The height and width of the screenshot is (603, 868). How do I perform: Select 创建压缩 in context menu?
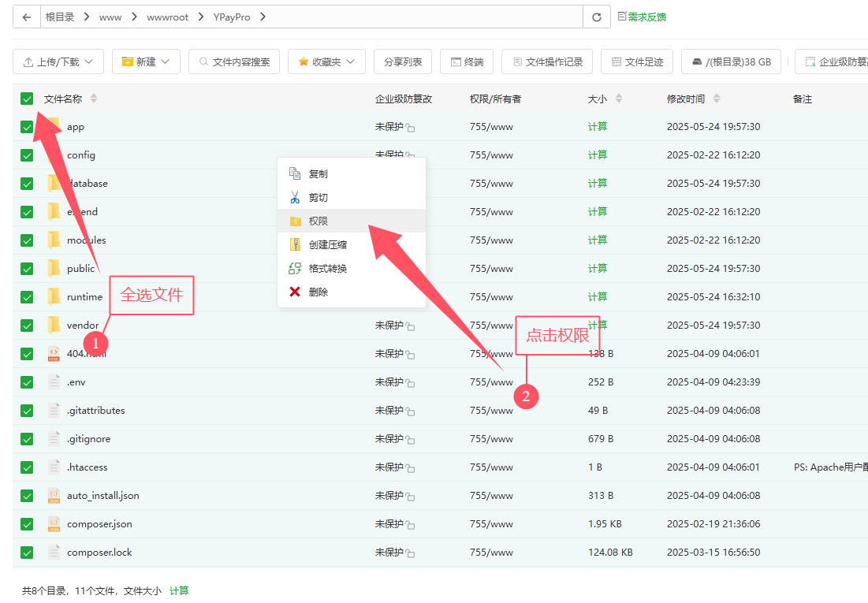(x=352, y=244)
